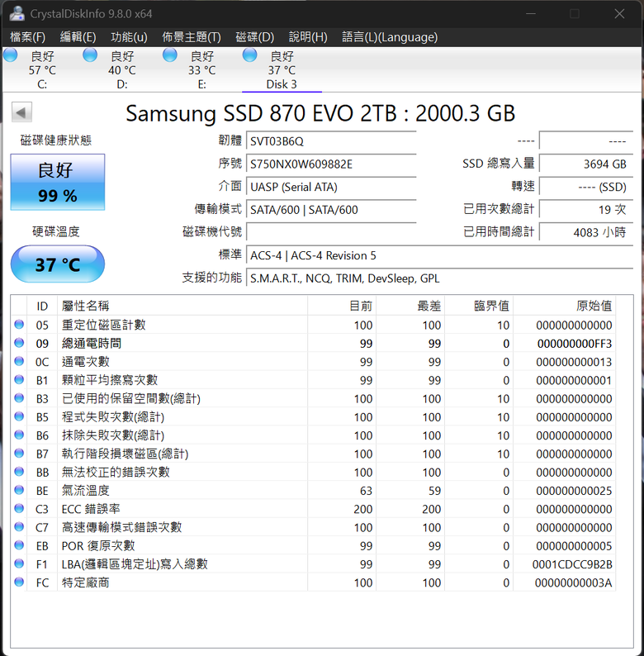Screen dimensions: 644x656
Task: Click the transfer mode field SATA/600 | SATA/600
Action: 331,210
